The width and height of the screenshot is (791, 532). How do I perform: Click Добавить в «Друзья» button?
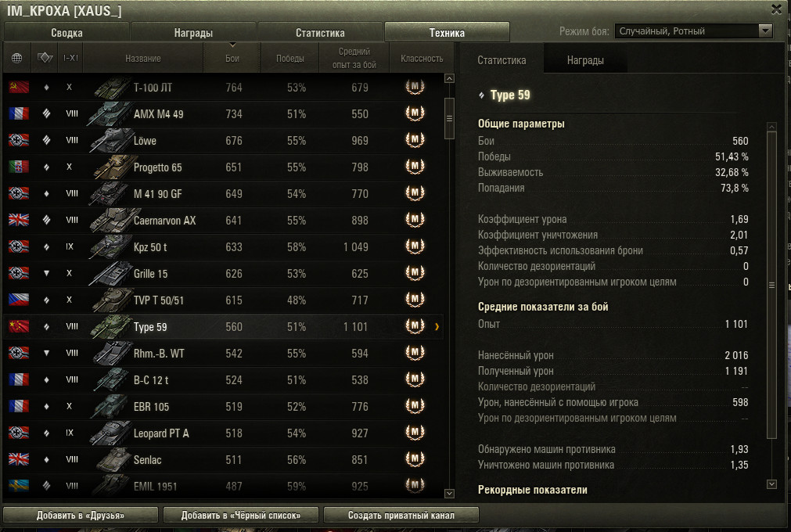(x=81, y=516)
